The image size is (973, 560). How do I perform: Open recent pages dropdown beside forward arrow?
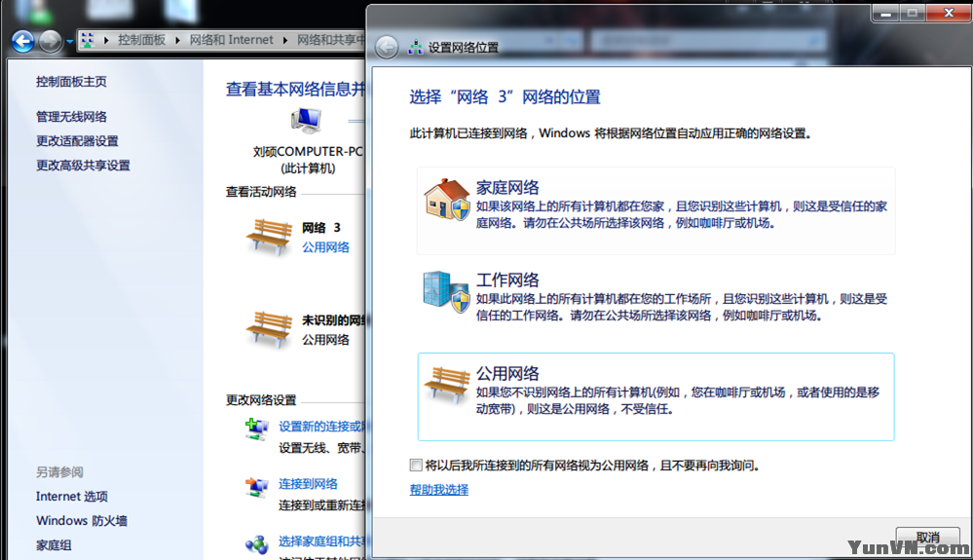(x=69, y=42)
